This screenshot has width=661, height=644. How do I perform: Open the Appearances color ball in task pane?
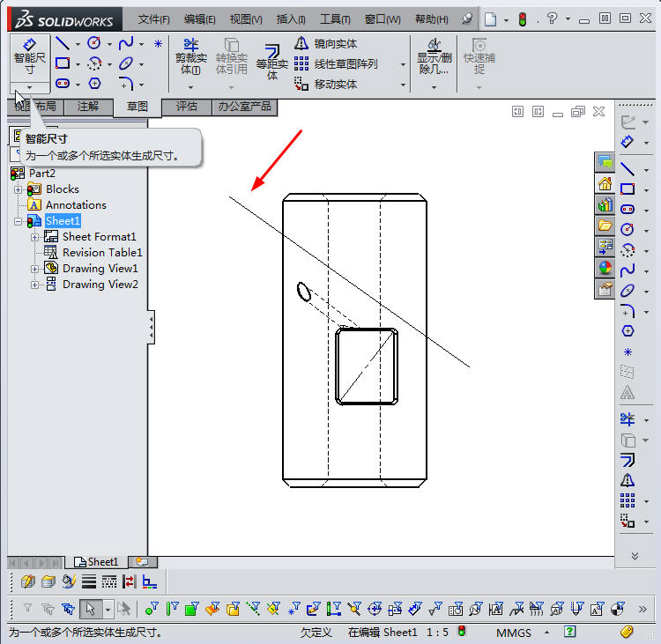pyautogui.click(x=605, y=268)
